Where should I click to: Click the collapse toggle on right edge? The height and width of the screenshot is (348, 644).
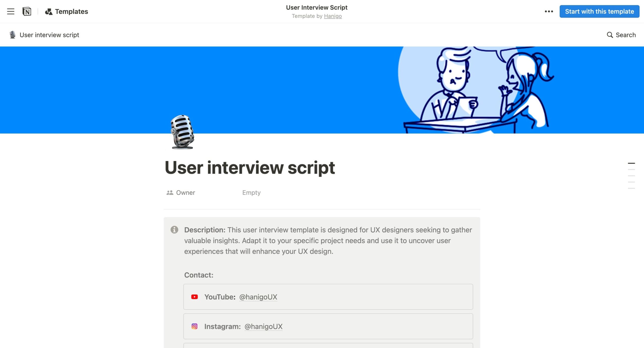[632, 163]
